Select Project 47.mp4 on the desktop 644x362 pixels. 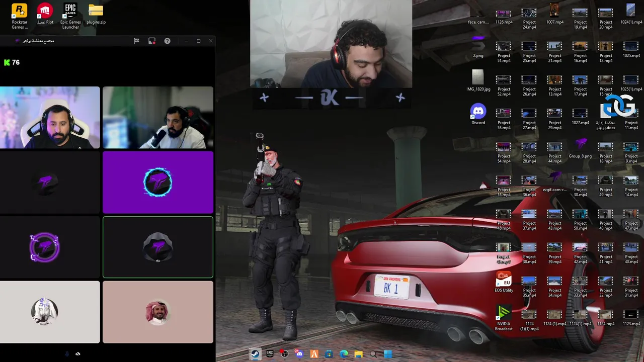631,220
